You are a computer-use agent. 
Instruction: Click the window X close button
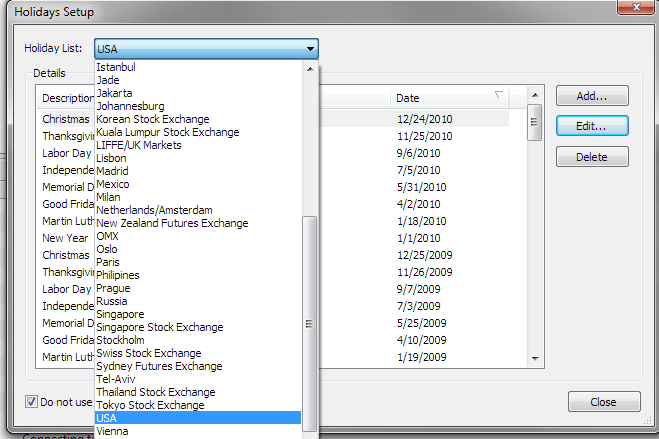coord(636,7)
